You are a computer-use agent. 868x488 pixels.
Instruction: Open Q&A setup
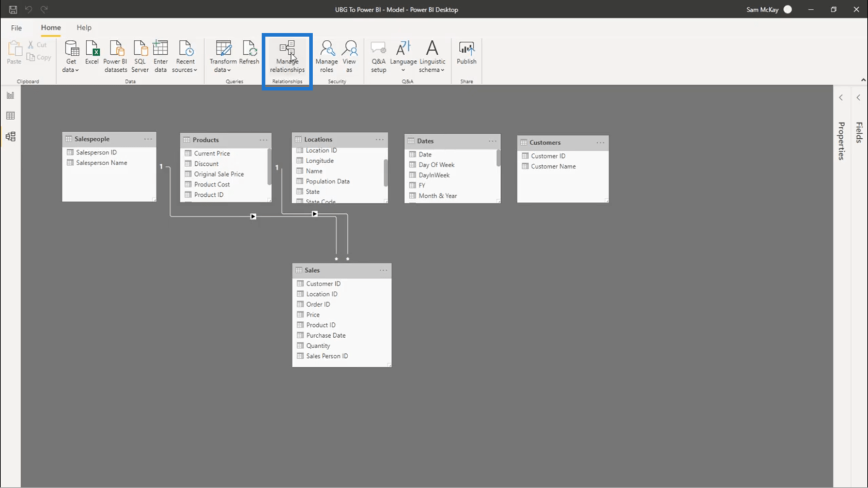378,56
